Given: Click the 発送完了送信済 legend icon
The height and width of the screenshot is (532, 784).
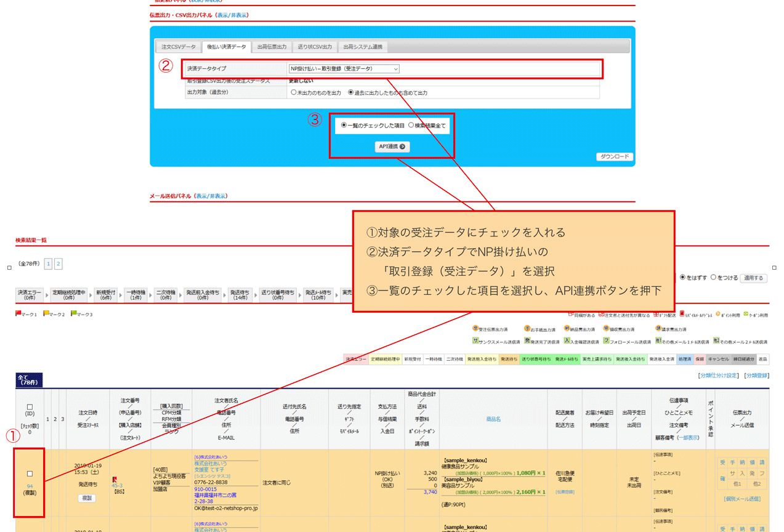Looking at the screenshot, I should [x=527, y=341].
